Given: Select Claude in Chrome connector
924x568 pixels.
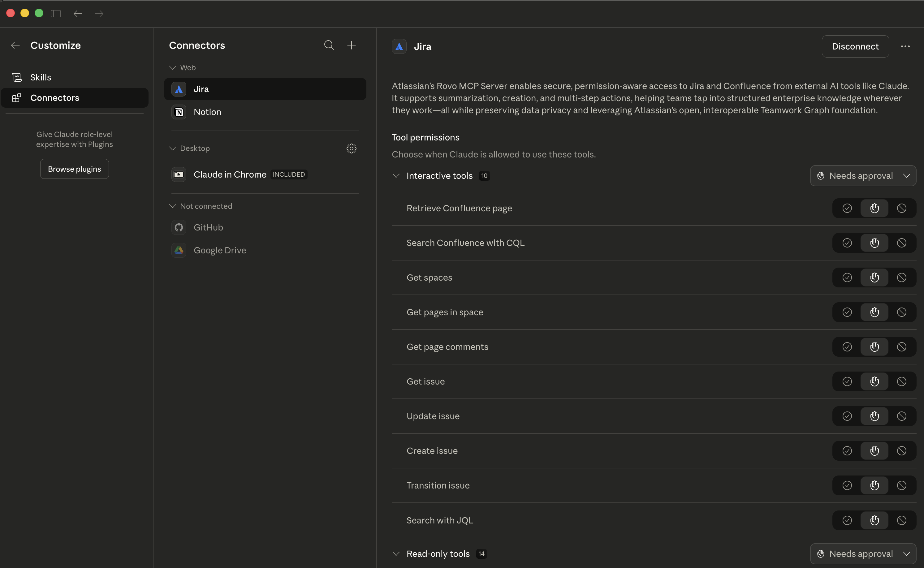Looking at the screenshot, I should tap(230, 175).
